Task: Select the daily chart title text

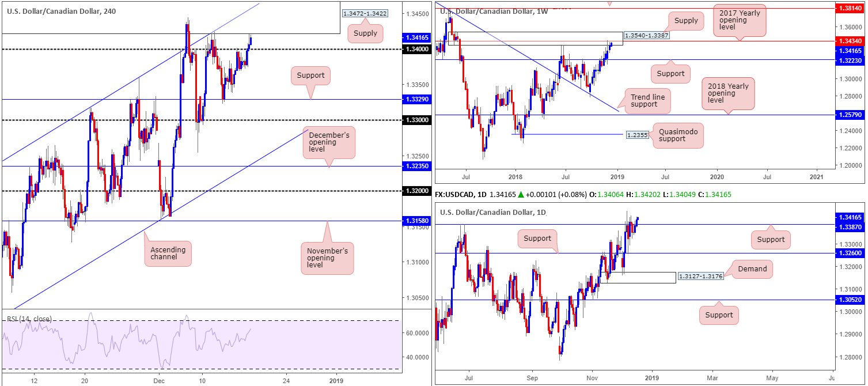Action: tap(493, 213)
